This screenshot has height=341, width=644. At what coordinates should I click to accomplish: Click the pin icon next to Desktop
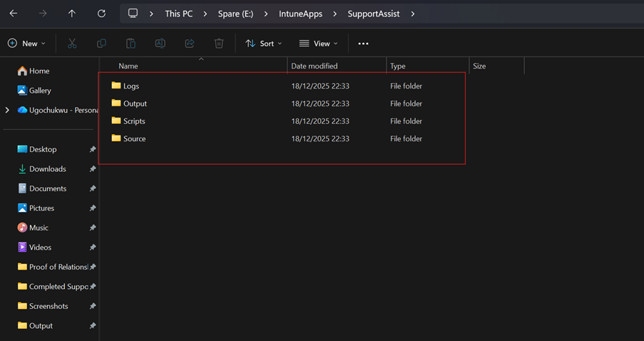[x=93, y=150]
